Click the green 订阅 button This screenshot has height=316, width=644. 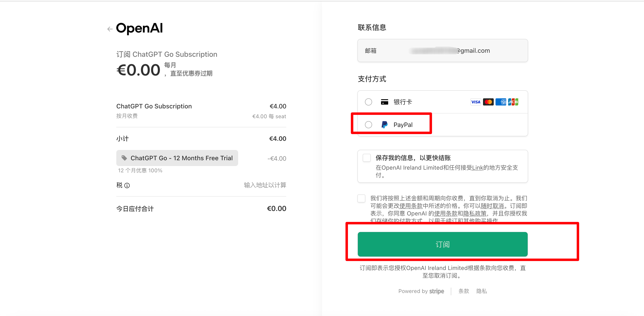(x=443, y=244)
